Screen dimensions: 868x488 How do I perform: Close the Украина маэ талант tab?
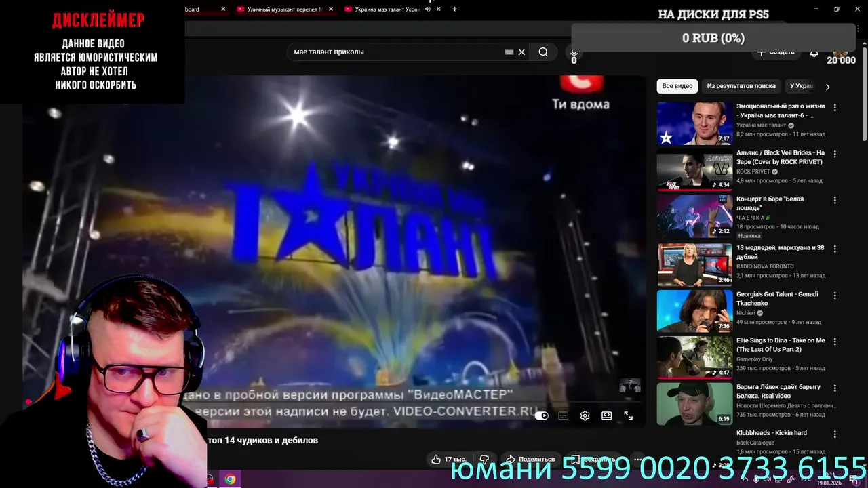coord(438,9)
